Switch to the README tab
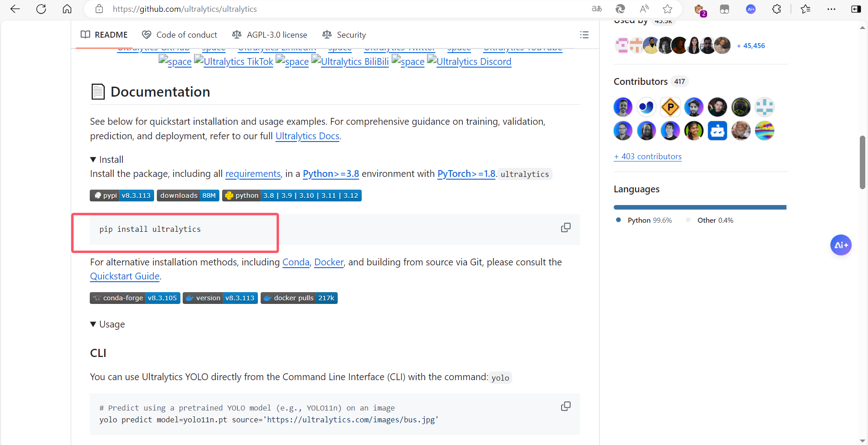868x445 pixels. pyautogui.click(x=104, y=35)
